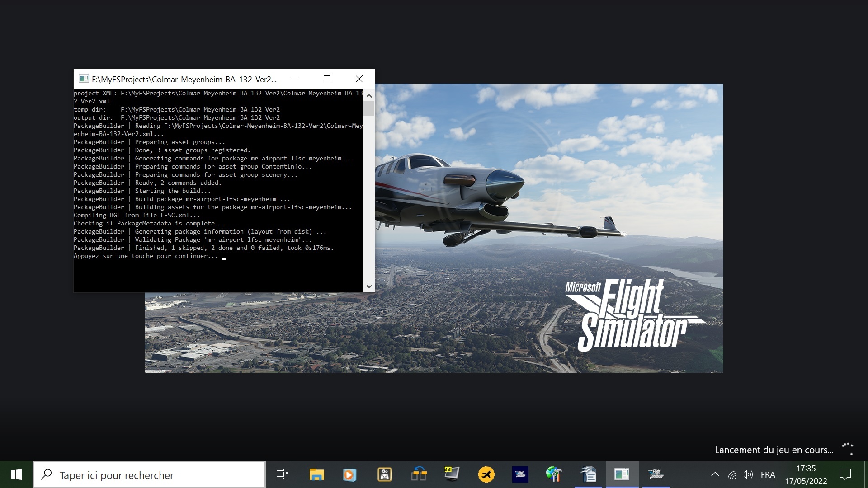Open the volume control in the tray
This screenshot has width=868, height=488.
click(x=748, y=474)
